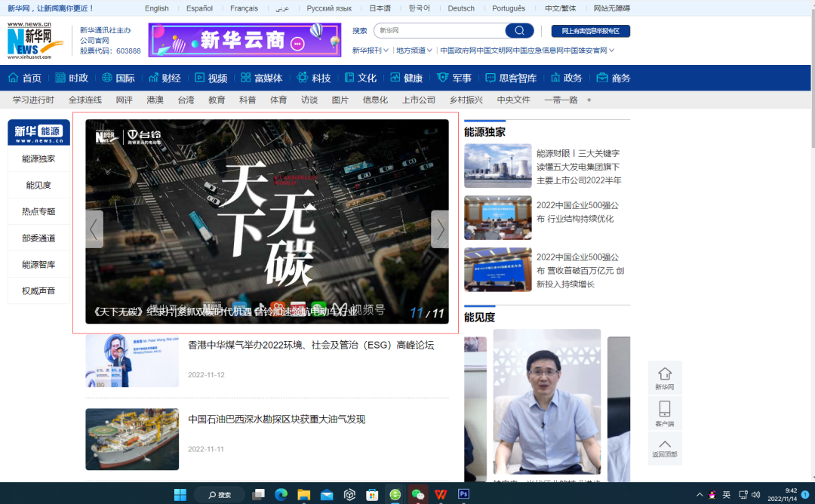The image size is (815, 504).
Task: Open the 文化 culture section
Action: 361,78
